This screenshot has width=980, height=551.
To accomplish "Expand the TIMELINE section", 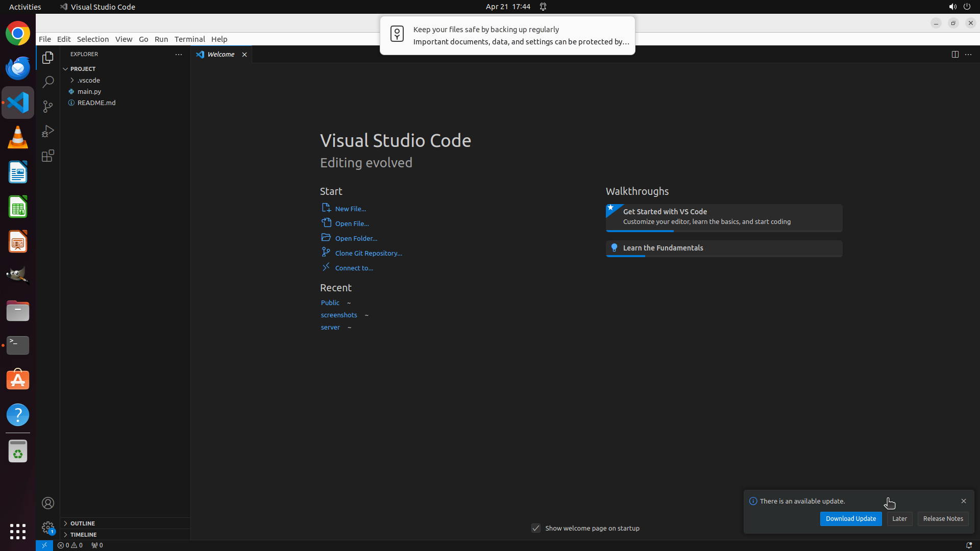I will click(83, 534).
